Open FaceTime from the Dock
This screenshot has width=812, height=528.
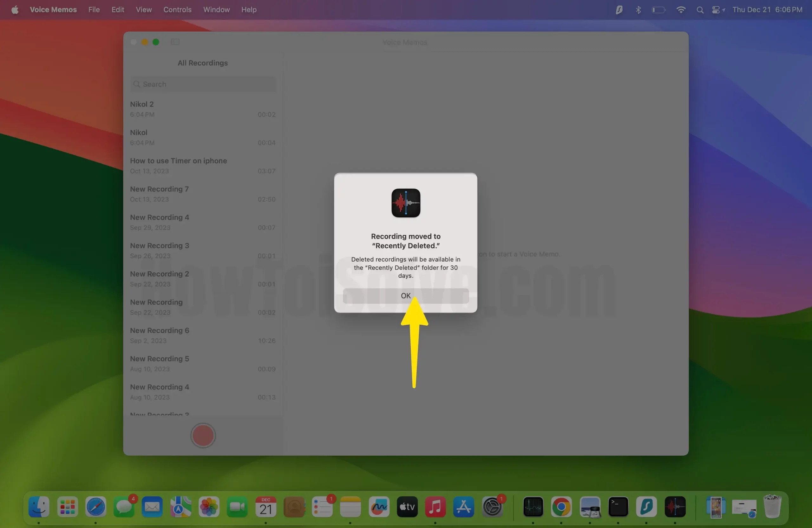click(237, 506)
